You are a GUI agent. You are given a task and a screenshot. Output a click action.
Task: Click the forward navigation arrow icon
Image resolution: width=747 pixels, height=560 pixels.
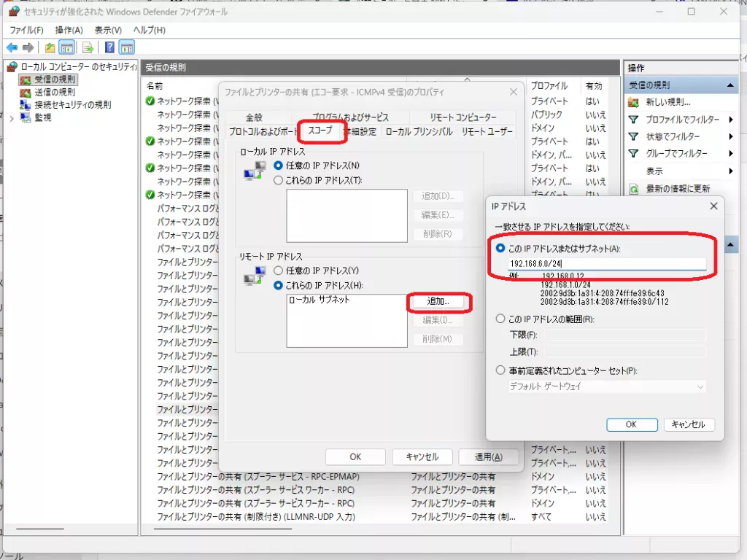coord(27,47)
